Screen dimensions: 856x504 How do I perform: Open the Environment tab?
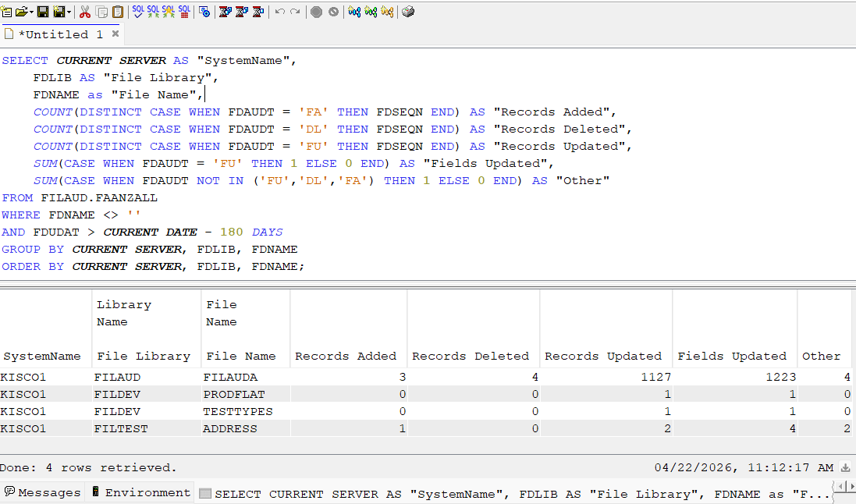tap(141, 492)
